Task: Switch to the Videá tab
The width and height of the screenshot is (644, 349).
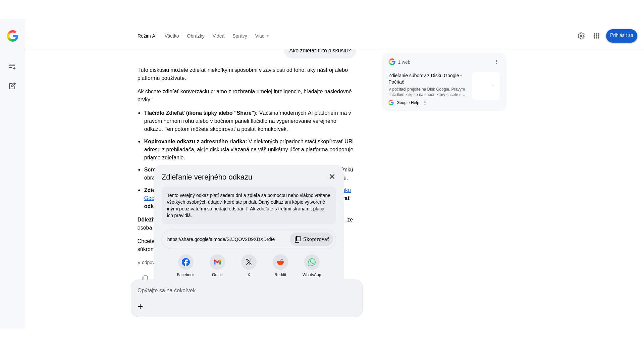Action: pyautogui.click(x=218, y=36)
